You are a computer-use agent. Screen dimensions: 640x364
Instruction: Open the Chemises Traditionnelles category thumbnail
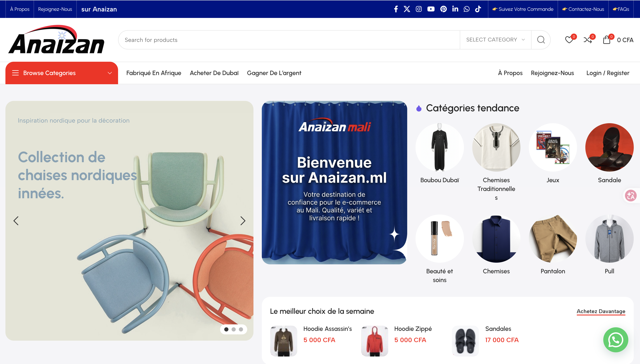pos(496,147)
